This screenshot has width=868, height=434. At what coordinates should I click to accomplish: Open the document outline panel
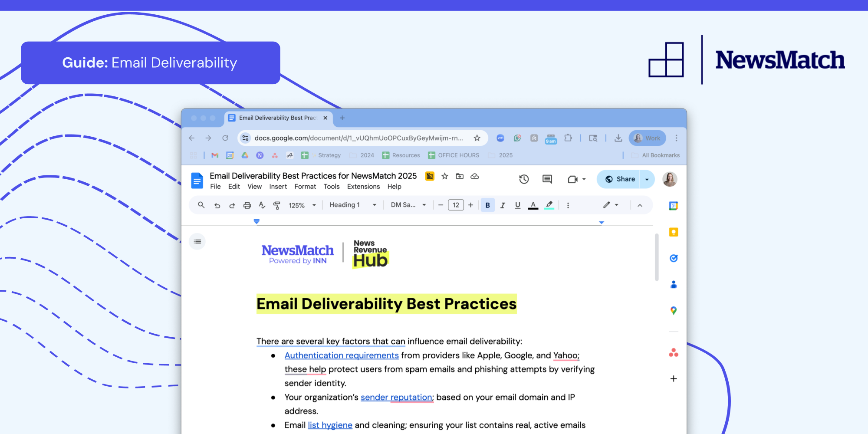tap(197, 242)
